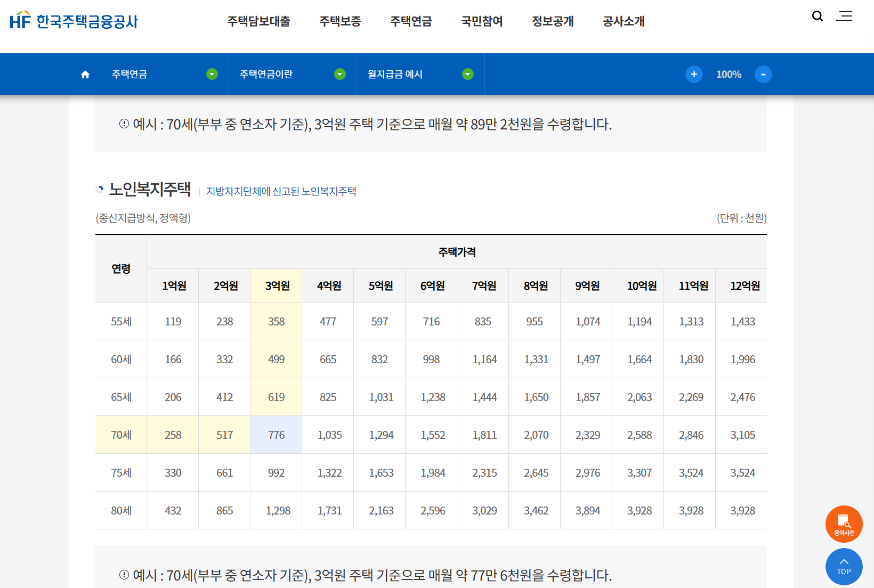Viewport: 874px width, 588px height.
Task: Open the 용어사전 orange floating button
Action: click(844, 524)
